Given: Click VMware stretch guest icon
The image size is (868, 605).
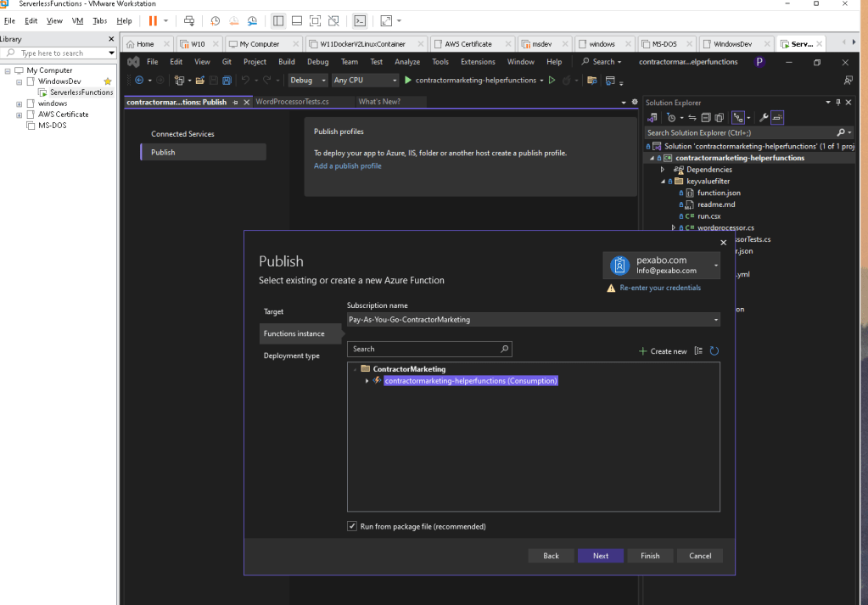Looking at the screenshot, I should 386,21.
